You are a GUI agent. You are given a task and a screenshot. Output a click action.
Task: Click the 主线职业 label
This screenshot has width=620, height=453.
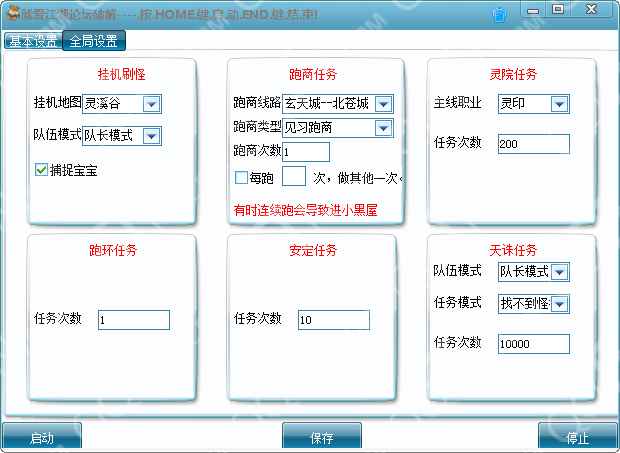pos(457,103)
